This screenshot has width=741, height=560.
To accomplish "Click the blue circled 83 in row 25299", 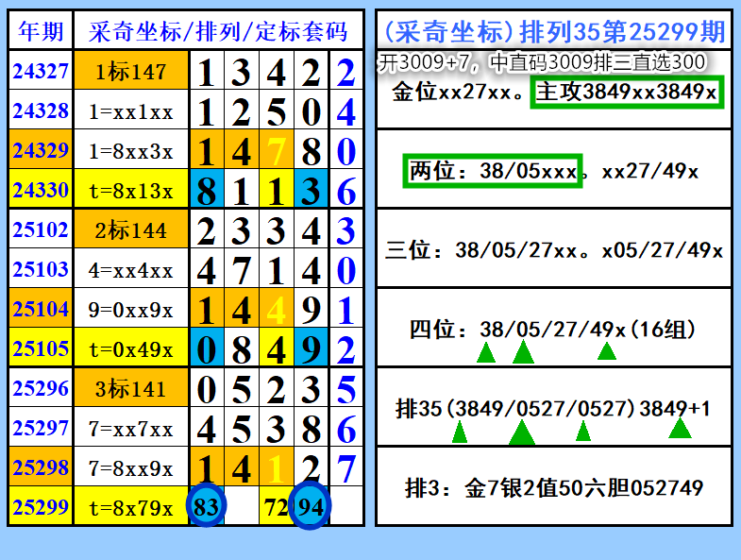I will tap(207, 506).
